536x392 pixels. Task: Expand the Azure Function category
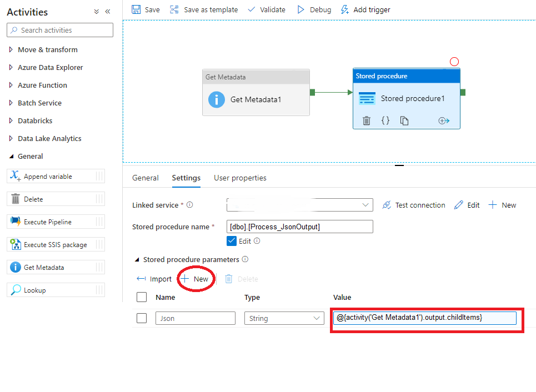(11, 85)
